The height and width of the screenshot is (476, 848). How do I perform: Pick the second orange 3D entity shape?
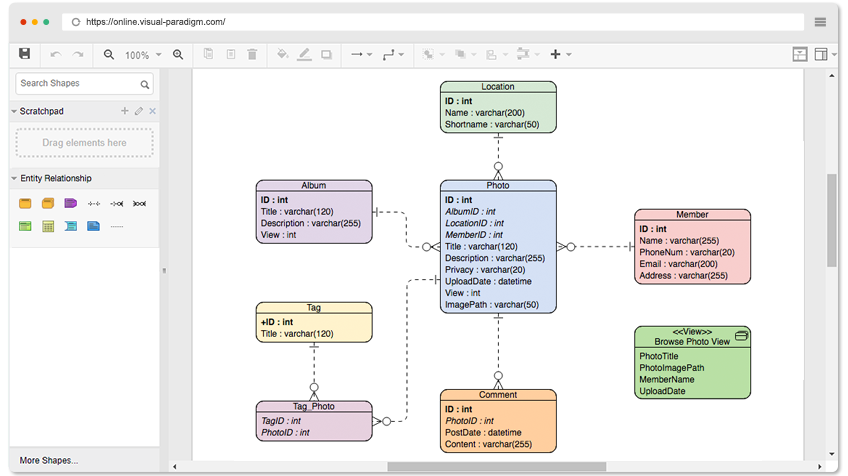48,203
